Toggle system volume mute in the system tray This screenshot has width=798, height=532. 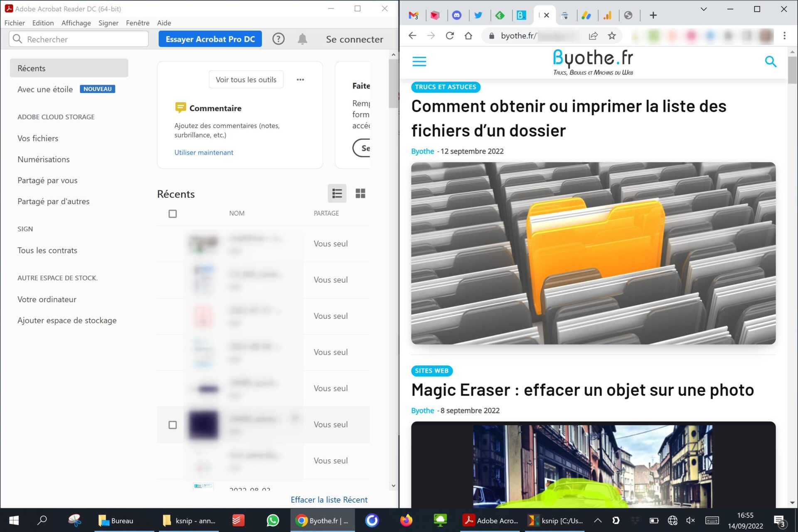[690, 520]
